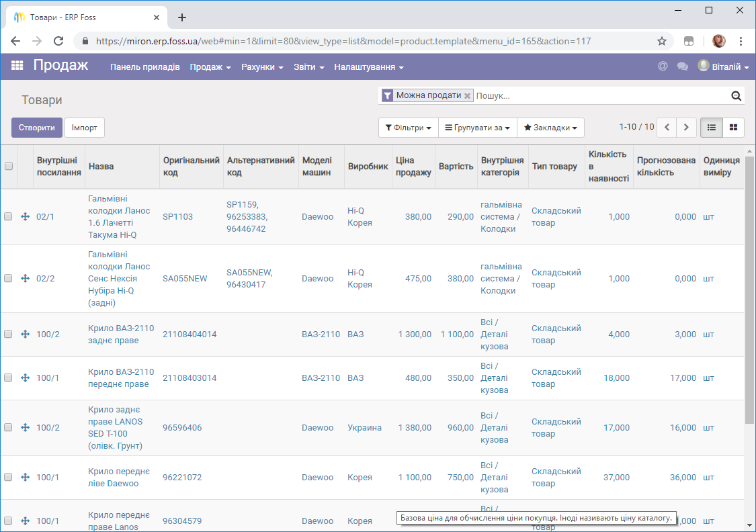Image resolution: width=756 pixels, height=532 pixels.
Task: Click drag handle for 'Крило заднє праве LANOS'
Action: click(26, 428)
